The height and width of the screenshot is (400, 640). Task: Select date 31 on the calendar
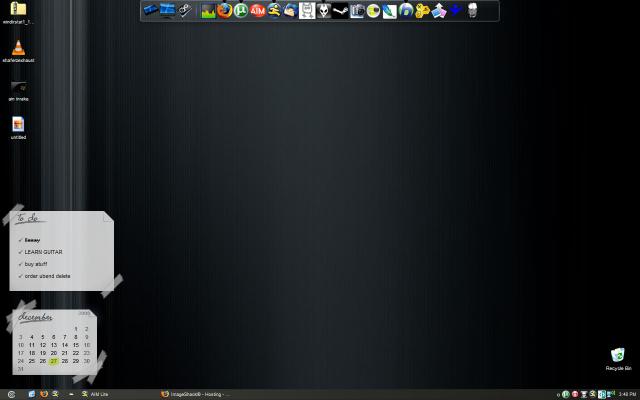pyautogui.click(x=21, y=369)
